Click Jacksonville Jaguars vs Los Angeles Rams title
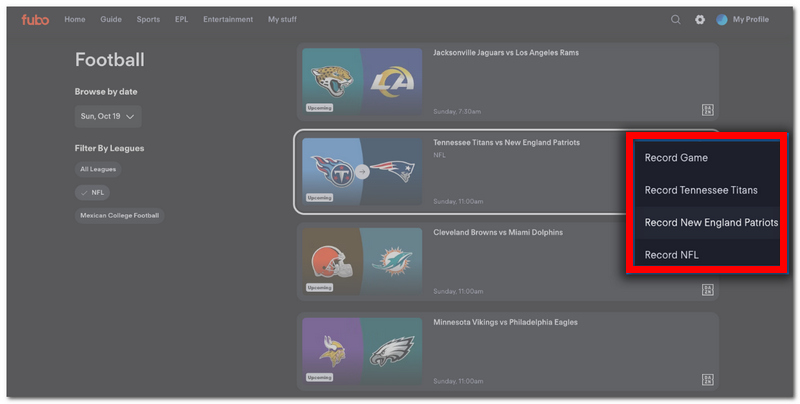Viewport: 800px width, 404px height. [506, 53]
